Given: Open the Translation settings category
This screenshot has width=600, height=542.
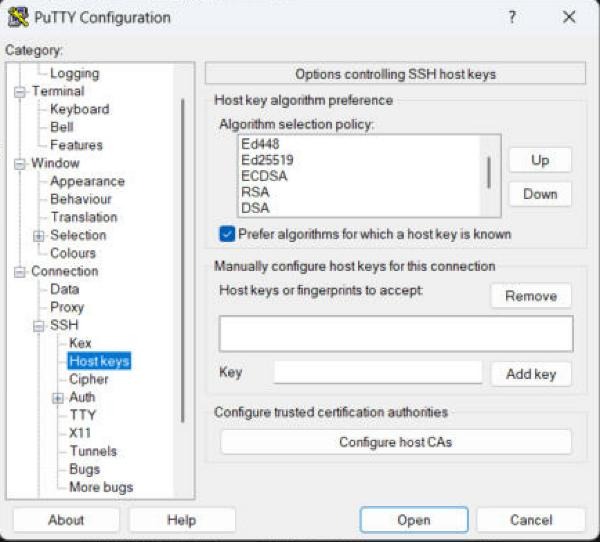Looking at the screenshot, I should click(x=84, y=217).
